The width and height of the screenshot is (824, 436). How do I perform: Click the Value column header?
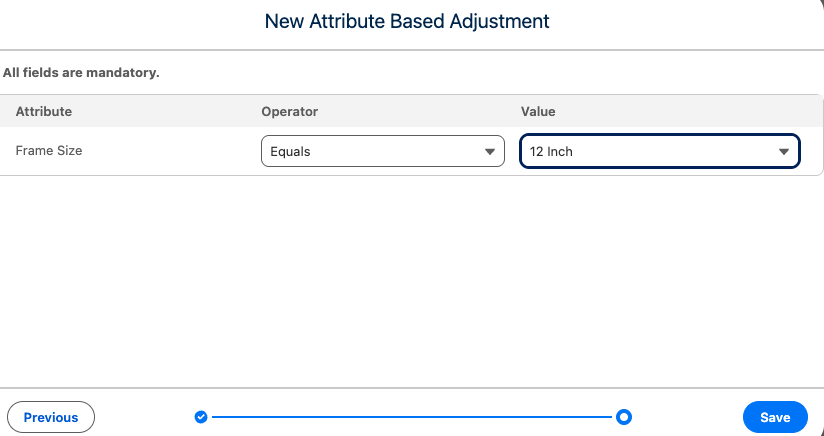click(538, 111)
